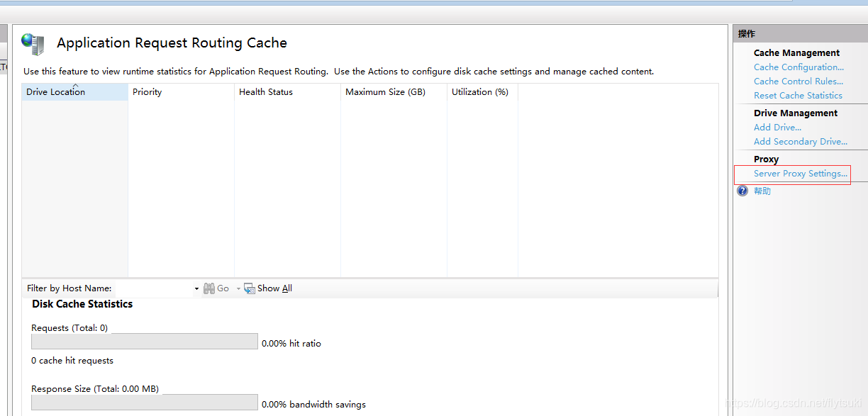Click the Add Drive action
This screenshot has width=868, height=416.
(x=777, y=128)
